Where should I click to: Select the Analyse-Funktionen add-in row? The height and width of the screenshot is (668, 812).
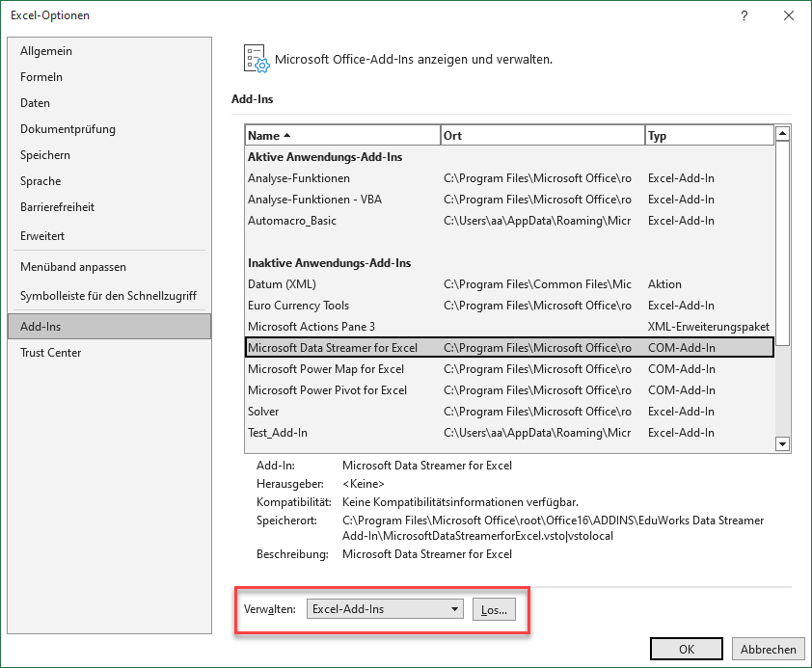509,178
